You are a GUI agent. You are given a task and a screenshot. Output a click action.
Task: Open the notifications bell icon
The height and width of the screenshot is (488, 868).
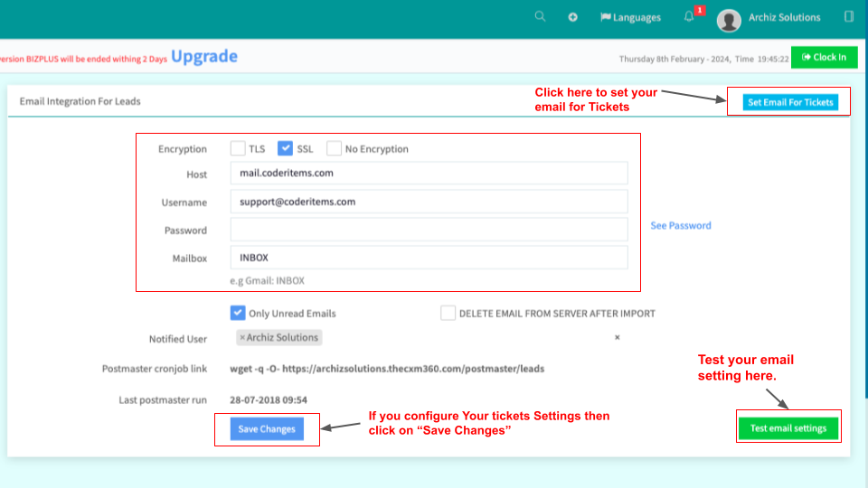(x=689, y=17)
